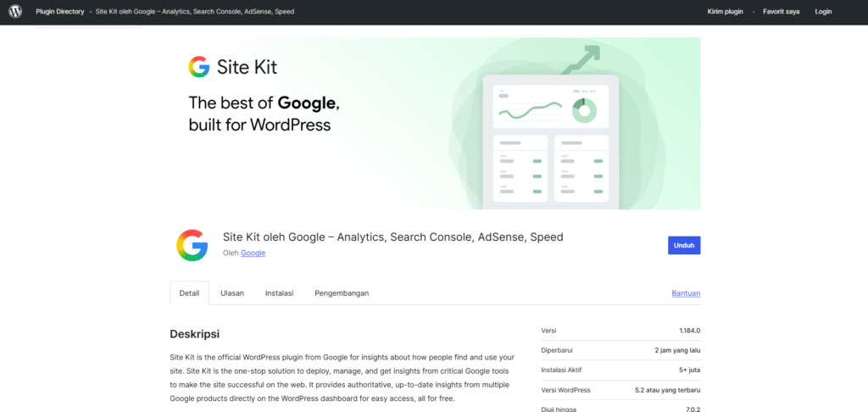The height and width of the screenshot is (412, 868).
Task: Click the Site Kit breadcrumb title
Action: click(x=195, y=12)
